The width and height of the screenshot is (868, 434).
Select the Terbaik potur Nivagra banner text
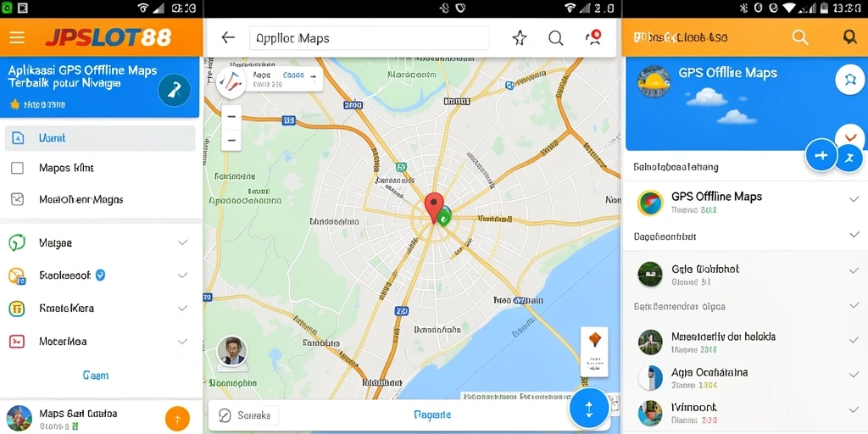[x=64, y=84]
